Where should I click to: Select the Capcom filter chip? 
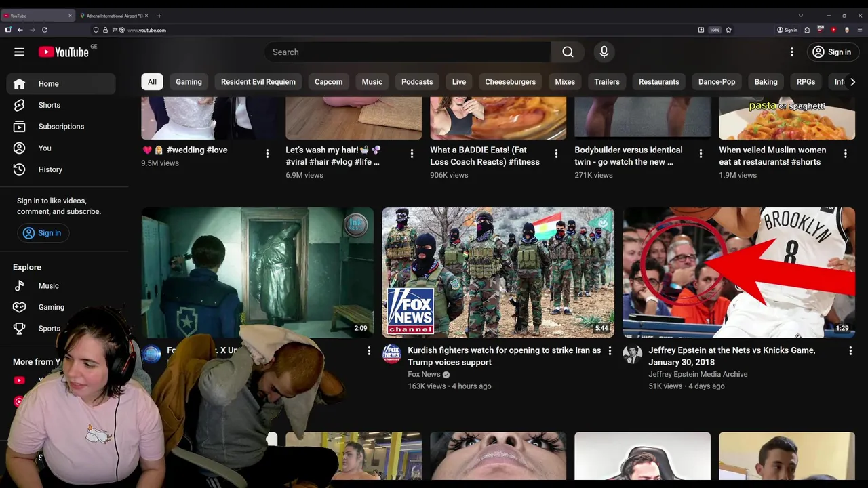point(328,82)
